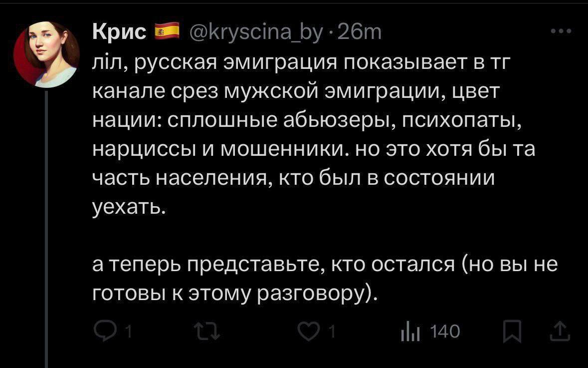Click the like count next to heart
The width and height of the screenshot is (588, 368).
tap(332, 332)
